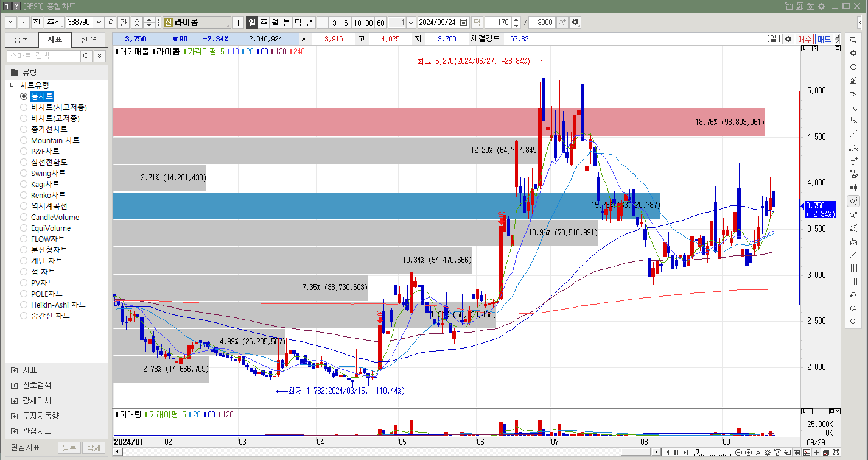Click the red 매수 buy button
The height and width of the screenshot is (460, 868).
pyautogui.click(x=805, y=39)
